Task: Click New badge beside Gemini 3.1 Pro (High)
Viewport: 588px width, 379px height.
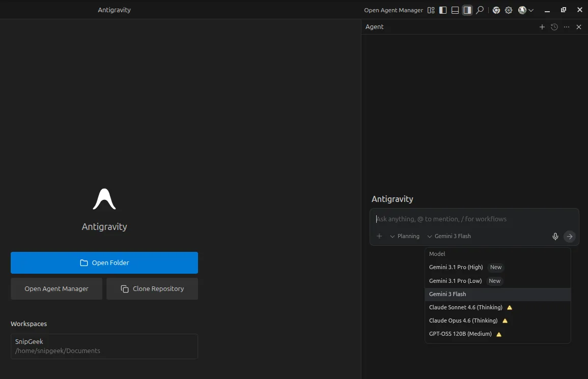Action: [x=496, y=267]
